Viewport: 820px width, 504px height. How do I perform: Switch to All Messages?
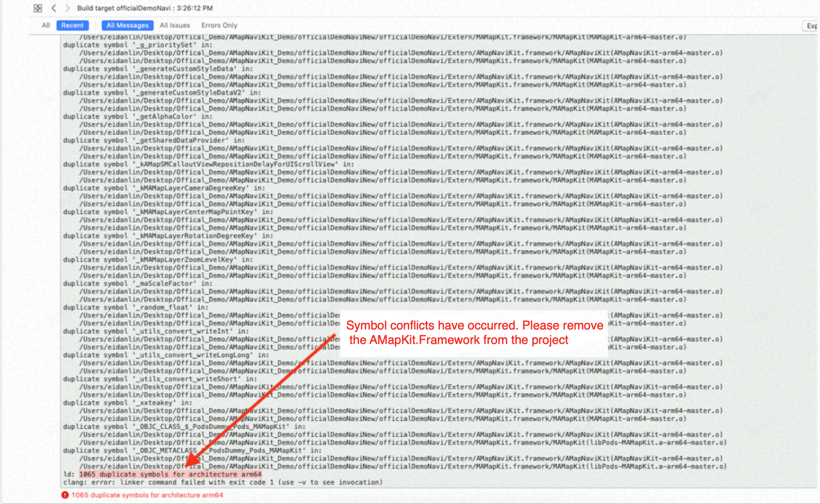[x=127, y=25]
